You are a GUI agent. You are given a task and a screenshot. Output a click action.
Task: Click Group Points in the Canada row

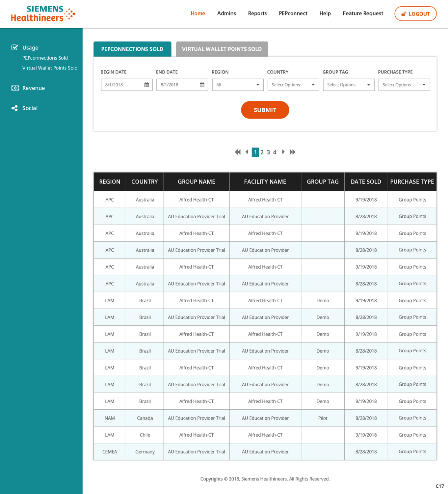click(x=412, y=418)
